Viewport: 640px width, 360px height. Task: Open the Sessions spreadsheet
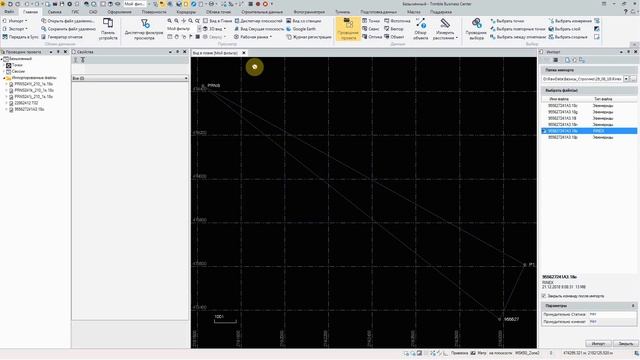click(x=371, y=29)
